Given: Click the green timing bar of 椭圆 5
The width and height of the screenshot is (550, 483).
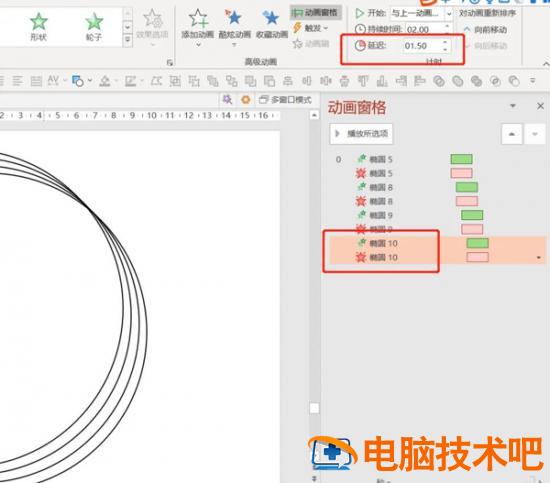Looking at the screenshot, I should [x=462, y=159].
